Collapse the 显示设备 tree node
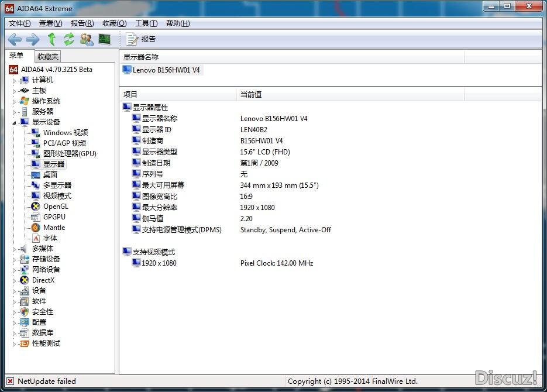The height and width of the screenshot is (392, 547). [x=15, y=122]
